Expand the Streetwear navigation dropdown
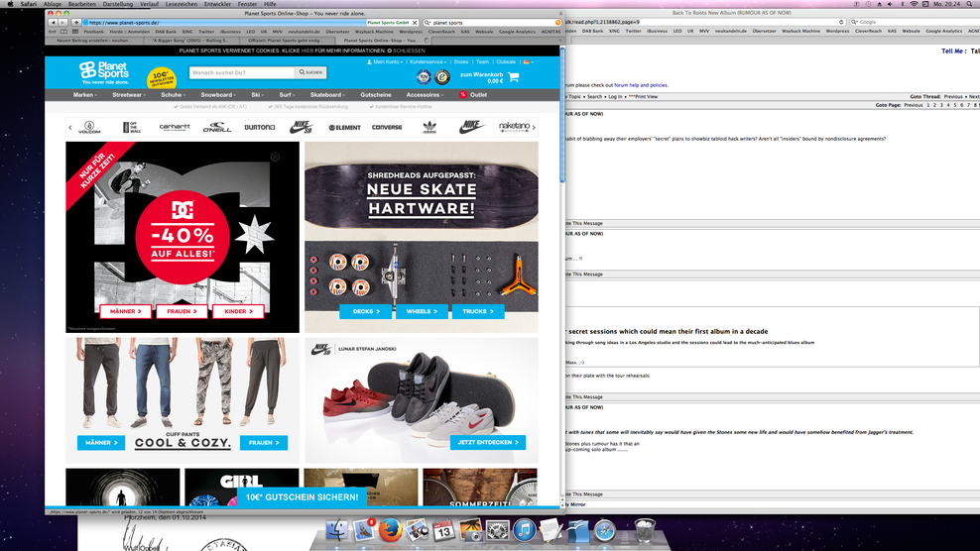The image size is (980, 551). point(129,95)
